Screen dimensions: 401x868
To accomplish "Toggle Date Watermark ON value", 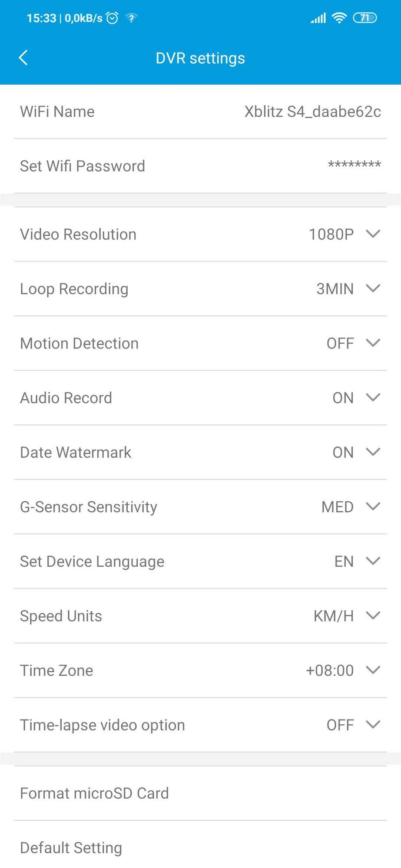I will click(343, 452).
